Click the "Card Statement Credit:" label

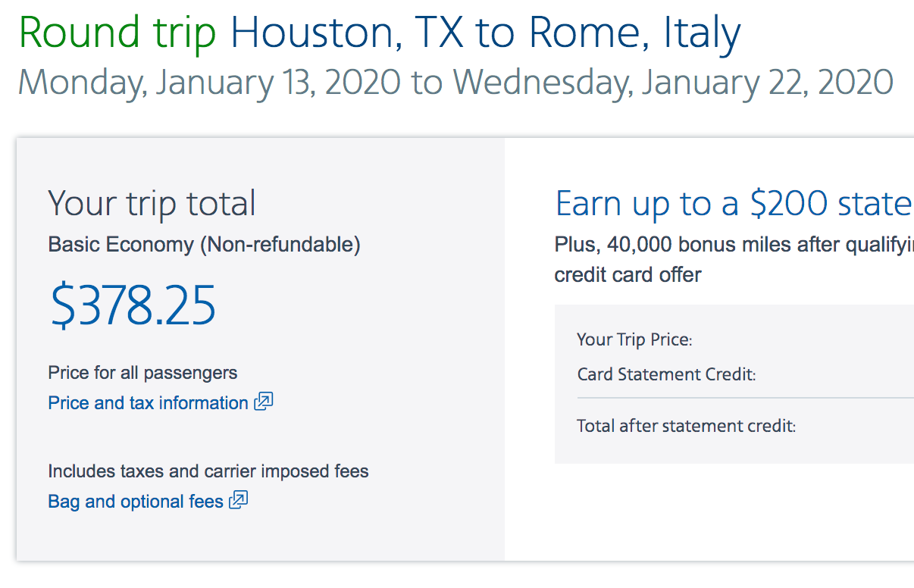click(x=666, y=374)
